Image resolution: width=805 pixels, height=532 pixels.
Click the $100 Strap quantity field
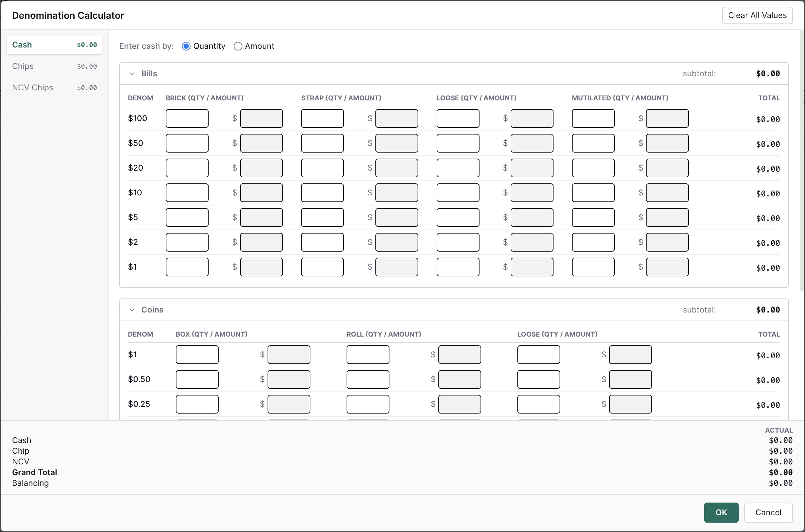pyautogui.click(x=322, y=118)
